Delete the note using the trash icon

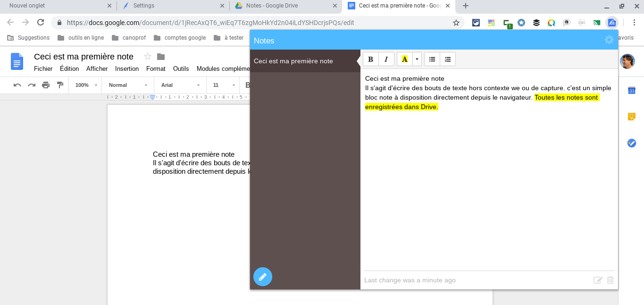click(x=610, y=280)
